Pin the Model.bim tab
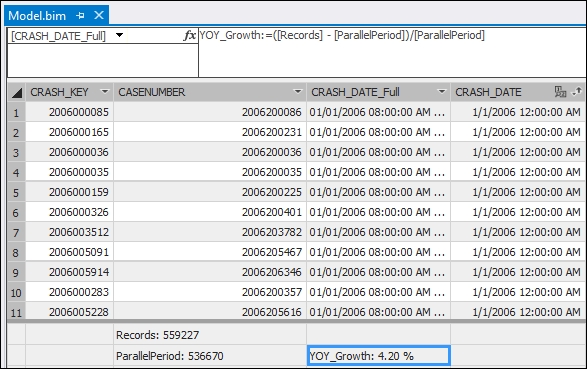Screen dimensions: 587x369 coord(80,16)
